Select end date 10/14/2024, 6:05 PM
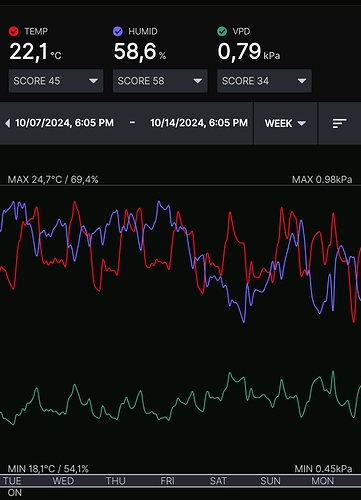The image size is (361, 500). 199,123
